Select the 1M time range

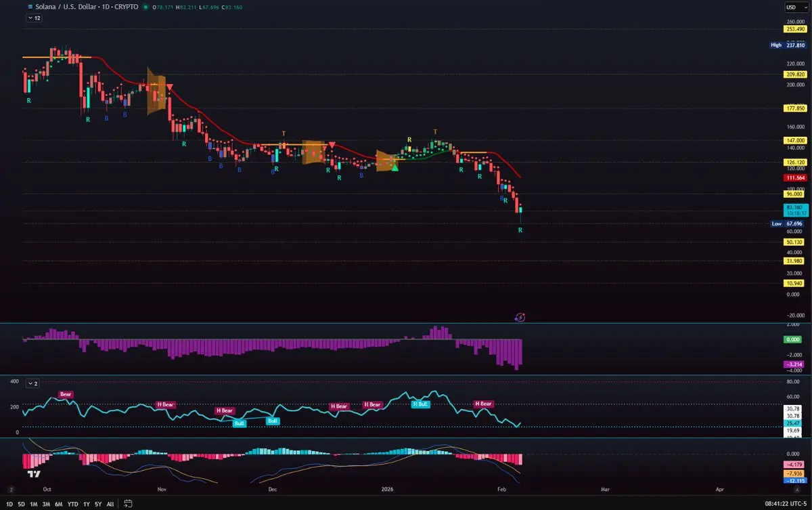(34, 504)
